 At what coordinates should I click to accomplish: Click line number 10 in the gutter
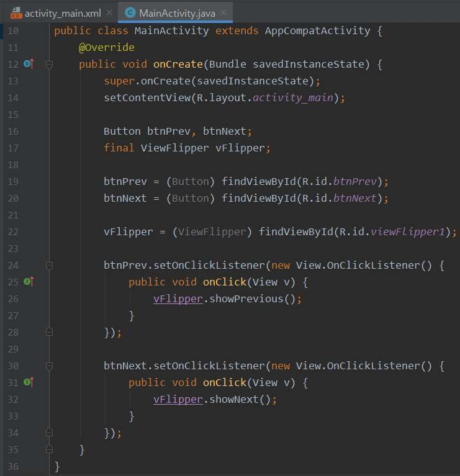[13, 31]
